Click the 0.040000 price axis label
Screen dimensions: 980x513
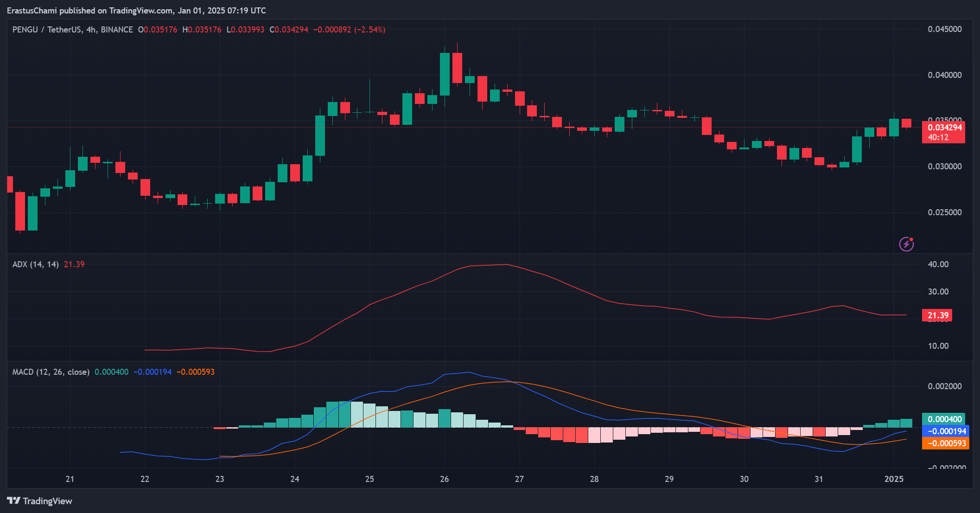tap(944, 75)
